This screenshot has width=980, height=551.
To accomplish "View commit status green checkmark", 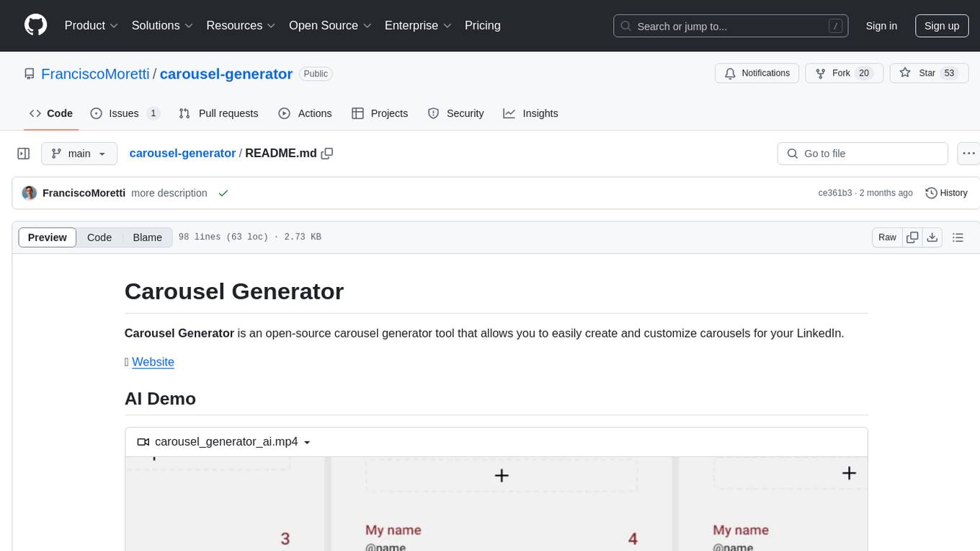I will click(223, 193).
